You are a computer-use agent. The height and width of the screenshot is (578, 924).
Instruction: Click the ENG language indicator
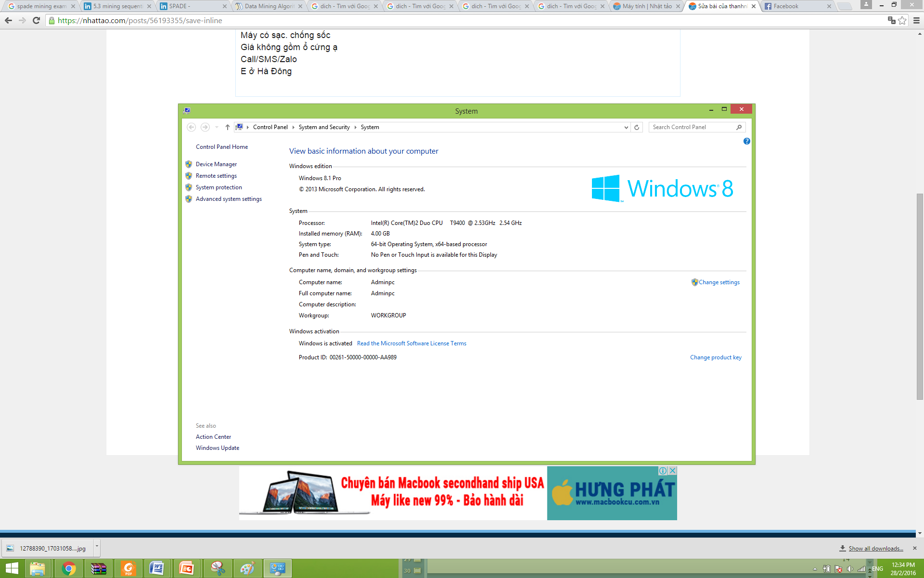[x=878, y=569]
